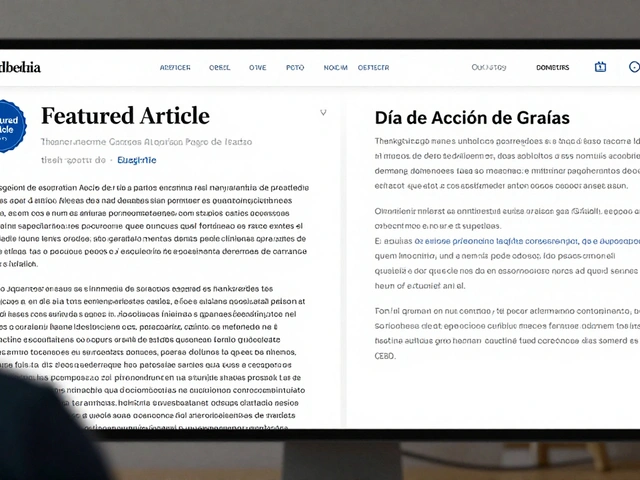Open the calendar icon in header
This screenshot has height=480, width=640.
point(600,67)
